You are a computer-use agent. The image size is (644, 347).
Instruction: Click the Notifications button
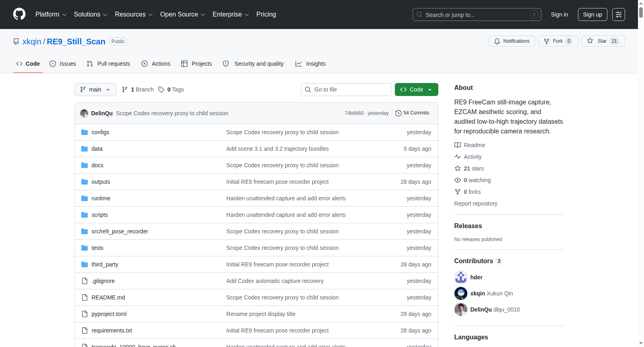[512, 41]
